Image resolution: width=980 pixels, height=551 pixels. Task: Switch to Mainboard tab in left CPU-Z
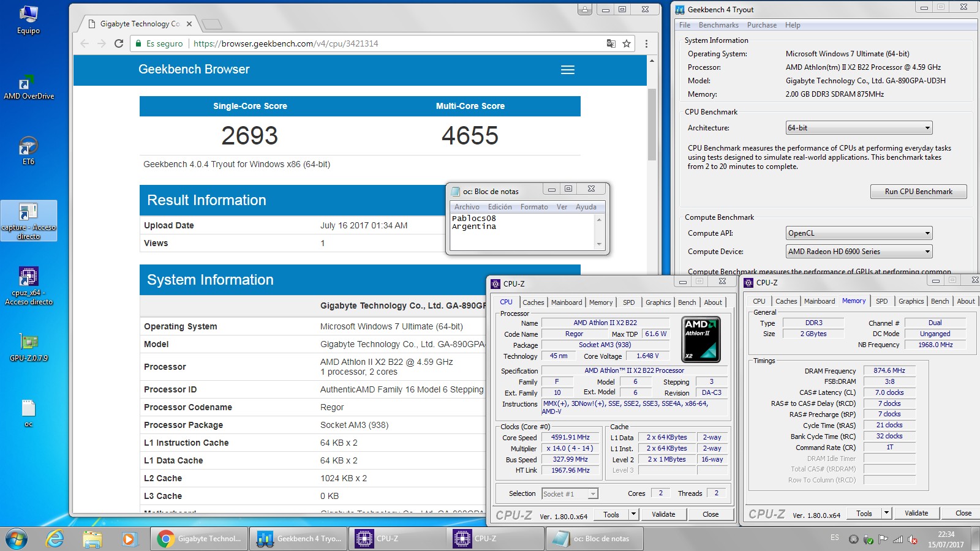click(567, 302)
